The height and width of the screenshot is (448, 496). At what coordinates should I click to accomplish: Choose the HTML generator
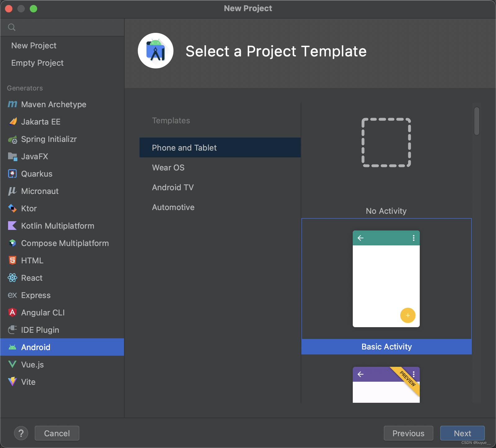(62, 261)
